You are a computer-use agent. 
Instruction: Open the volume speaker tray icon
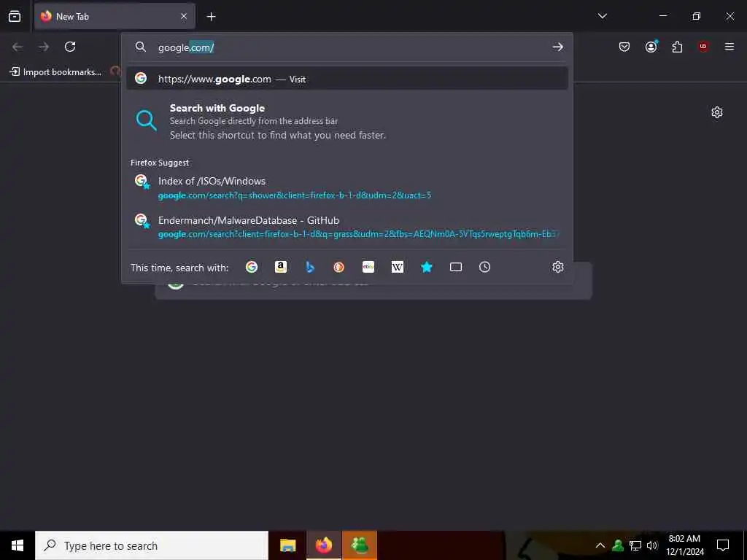point(652,545)
